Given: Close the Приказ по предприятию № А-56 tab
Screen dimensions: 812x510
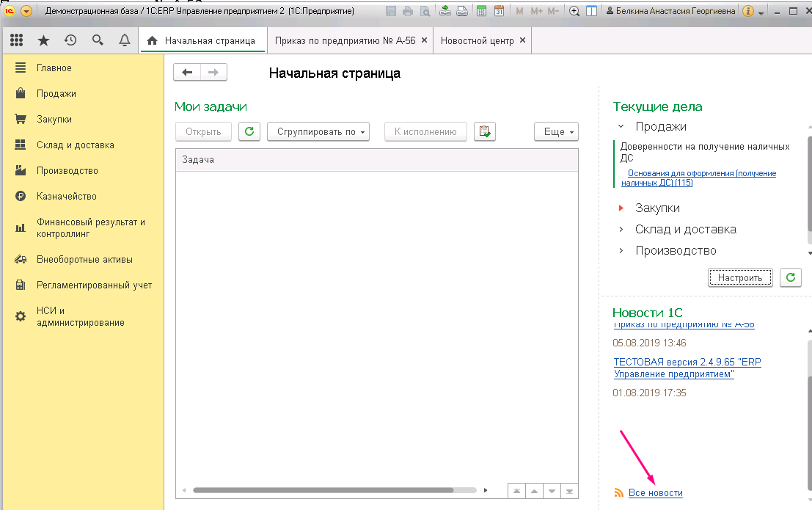Looking at the screenshot, I should point(424,40).
